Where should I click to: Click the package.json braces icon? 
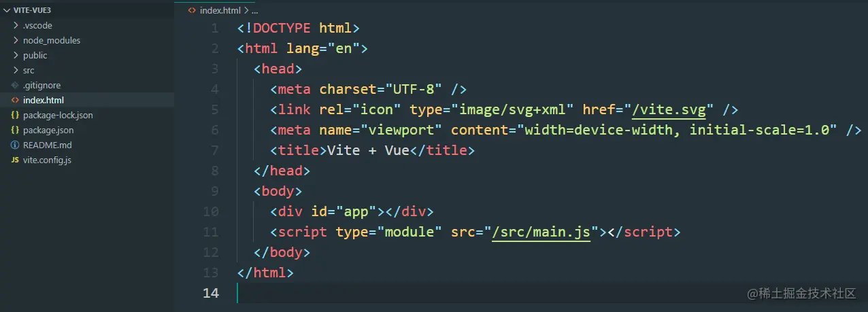[x=16, y=130]
